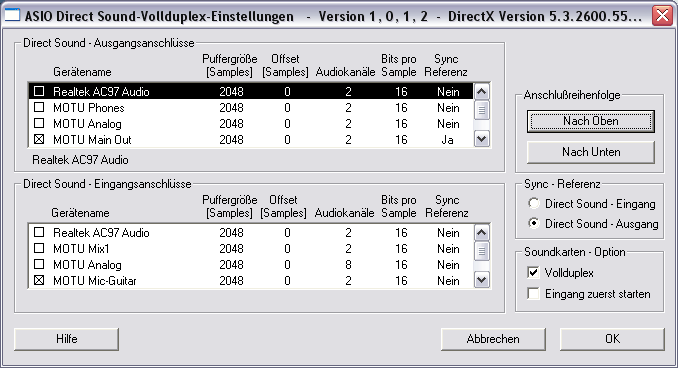Tick the MOTU Analog output checkbox
Image resolution: width=678 pixels, height=368 pixels.
[x=39, y=123]
